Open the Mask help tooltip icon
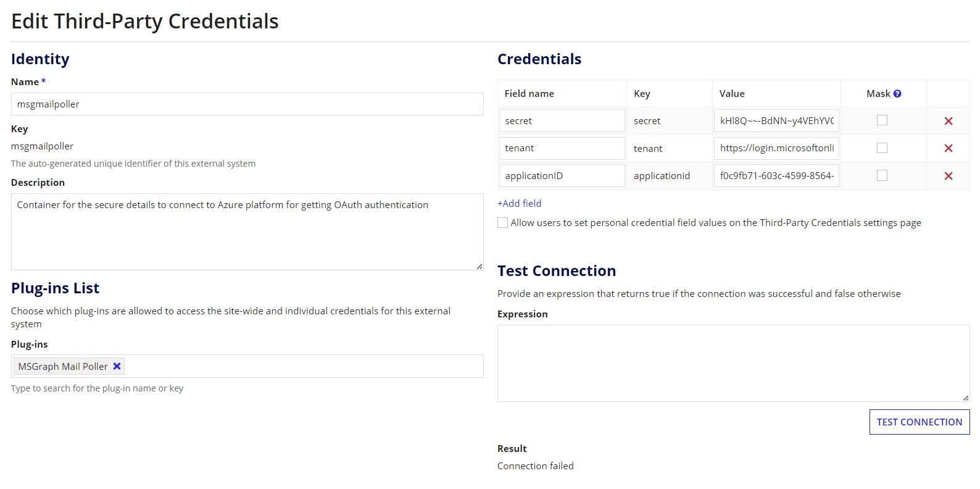 (x=897, y=94)
